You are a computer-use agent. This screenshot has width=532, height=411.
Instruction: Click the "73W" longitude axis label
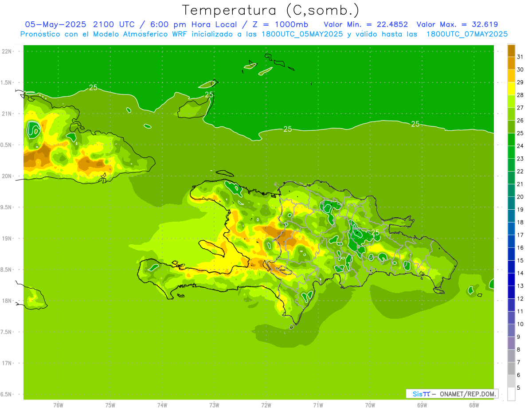214,405
